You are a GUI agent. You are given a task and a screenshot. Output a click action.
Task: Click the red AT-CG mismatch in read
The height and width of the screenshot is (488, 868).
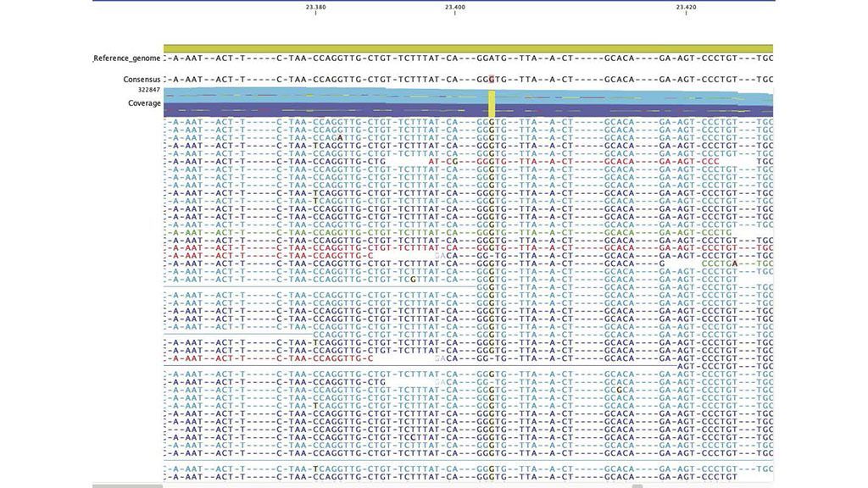point(444,160)
